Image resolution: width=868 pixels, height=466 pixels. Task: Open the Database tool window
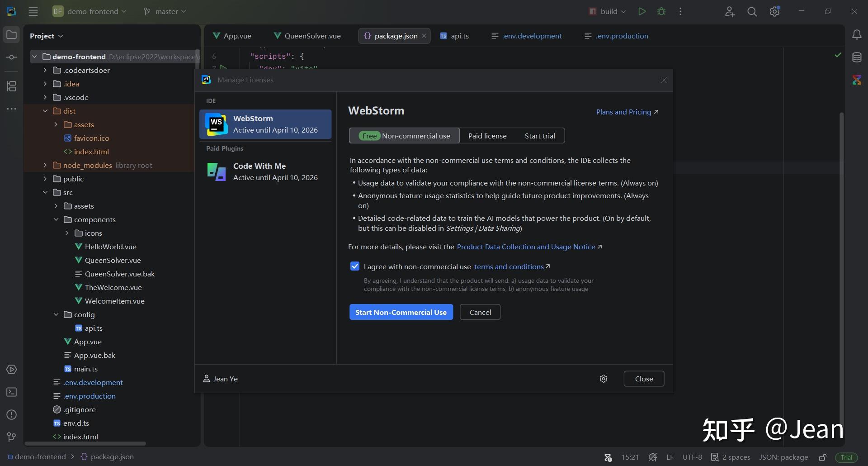point(857,57)
